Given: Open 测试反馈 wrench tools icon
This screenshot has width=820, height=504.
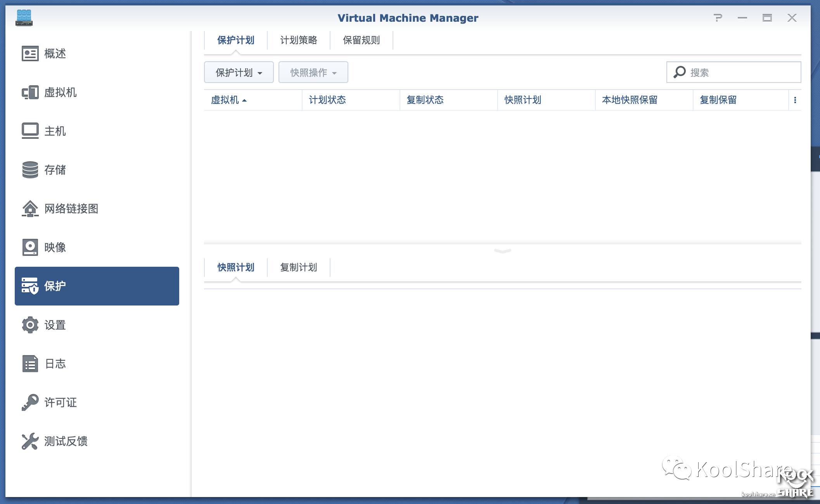Looking at the screenshot, I should pyautogui.click(x=30, y=441).
